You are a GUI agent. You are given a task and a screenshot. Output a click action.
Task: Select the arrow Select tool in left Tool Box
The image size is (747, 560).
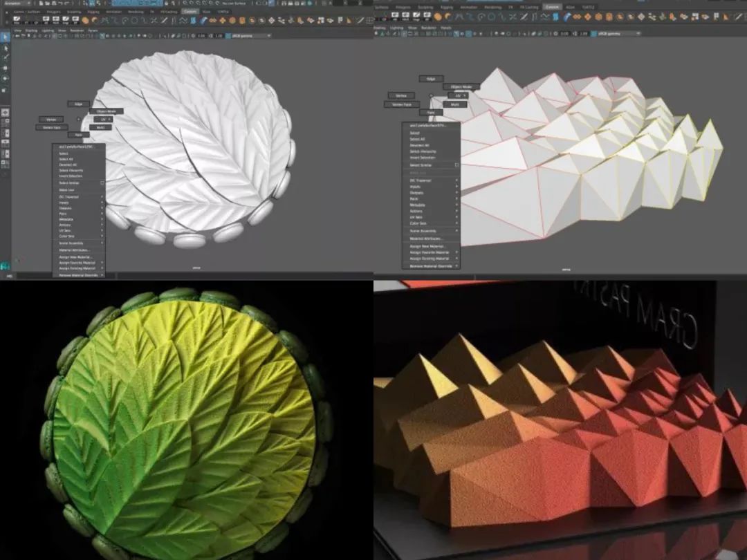(x=6, y=37)
